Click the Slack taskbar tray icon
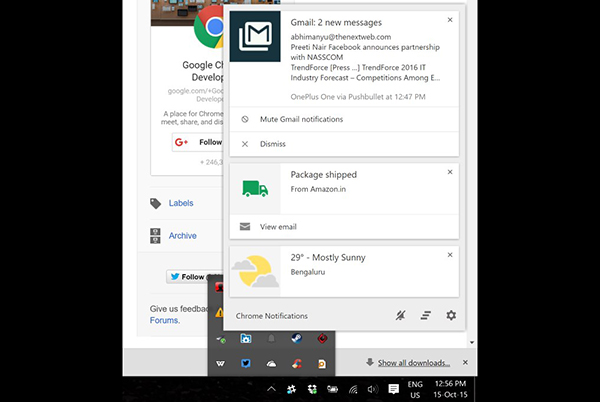 (292, 389)
